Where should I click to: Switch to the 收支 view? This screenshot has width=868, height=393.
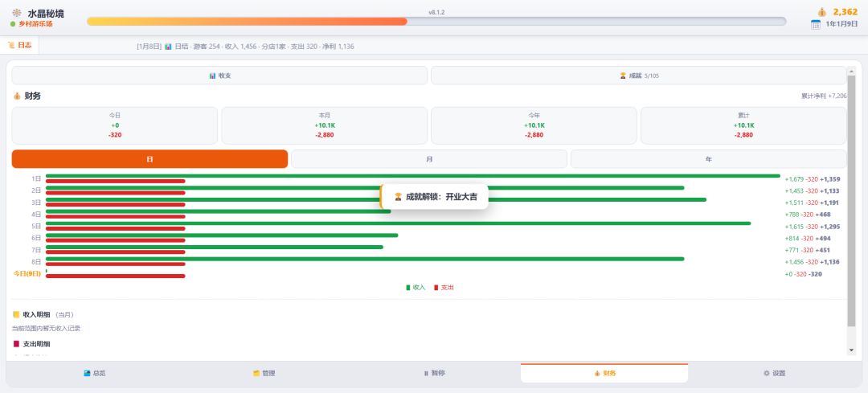pyautogui.click(x=219, y=76)
